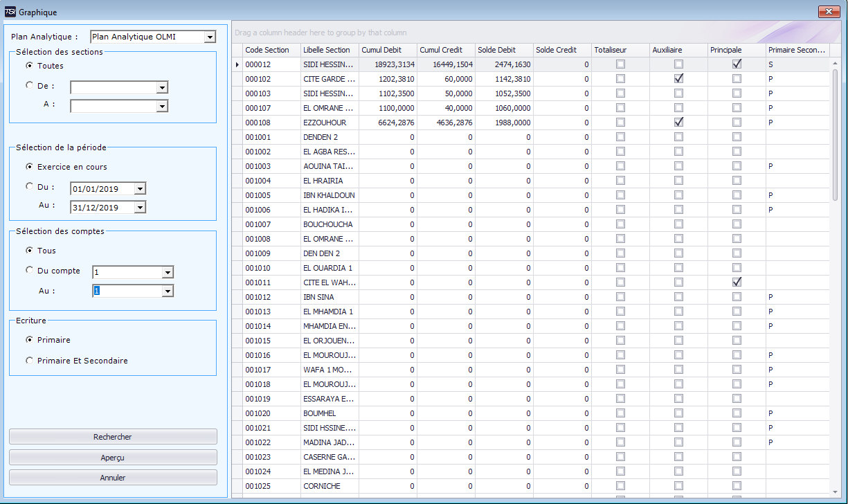Image resolution: width=848 pixels, height=504 pixels.
Task: Sort by the Libelle Section column header
Action: (330, 50)
